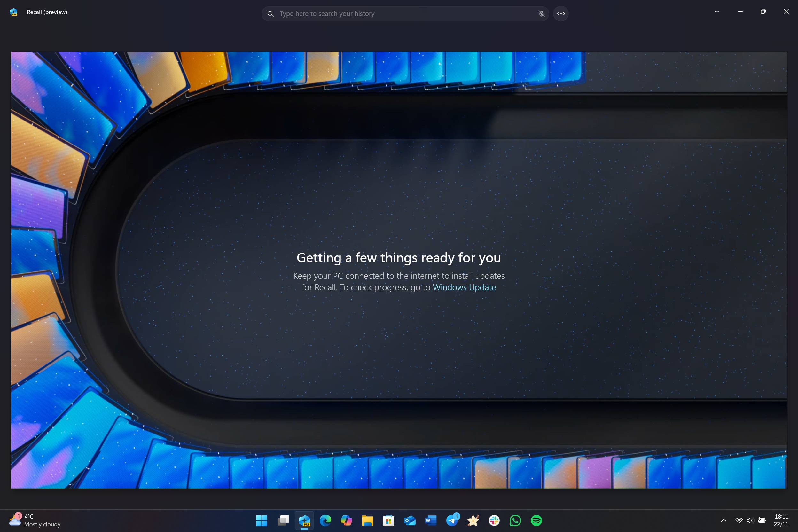Click the Recall taskbar icon
The width and height of the screenshot is (798, 532).
[x=304, y=520]
